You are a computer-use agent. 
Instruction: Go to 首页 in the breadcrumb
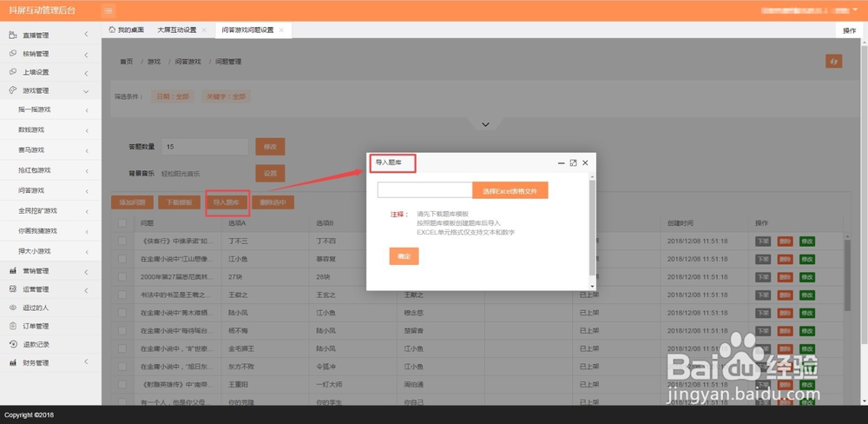tap(127, 62)
